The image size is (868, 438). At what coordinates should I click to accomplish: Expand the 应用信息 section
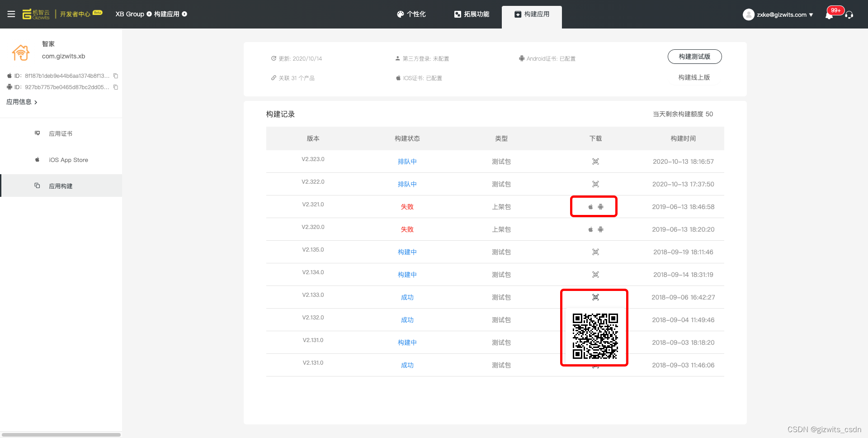[x=22, y=102]
